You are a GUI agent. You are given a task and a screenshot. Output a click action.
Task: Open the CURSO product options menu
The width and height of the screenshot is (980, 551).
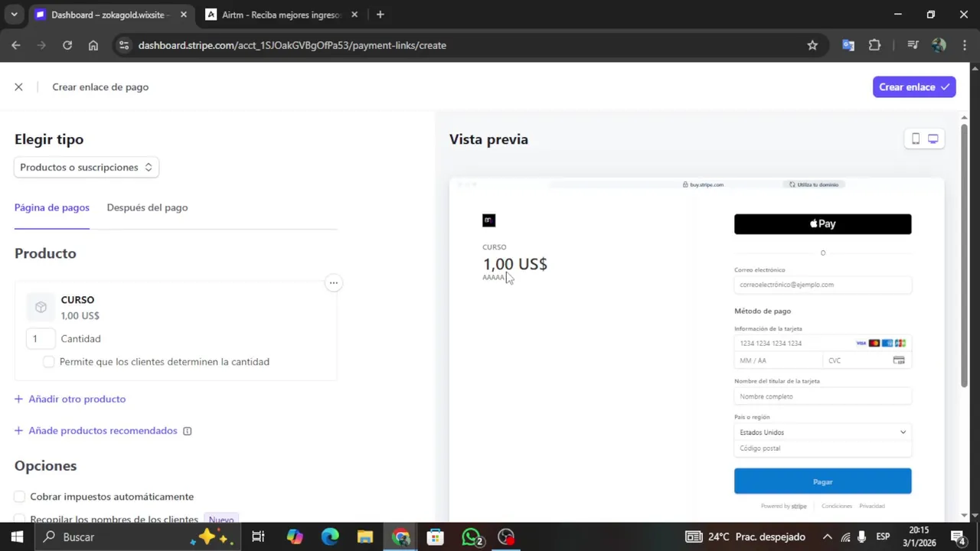333,283
